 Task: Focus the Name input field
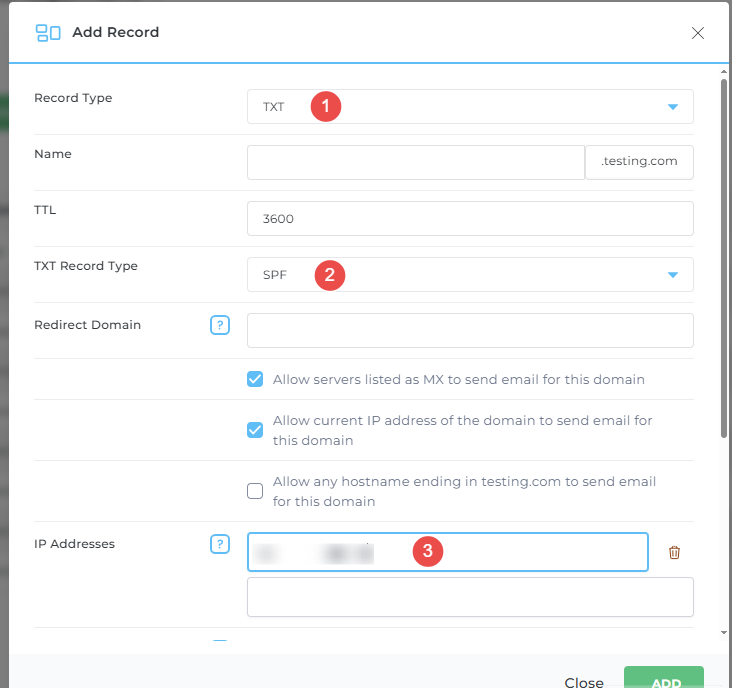[x=415, y=163]
